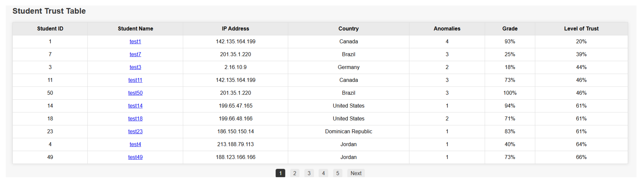Viewport: 644px width, 184px height.
Task: Navigate to page 4
Action: [x=323, y=173]
